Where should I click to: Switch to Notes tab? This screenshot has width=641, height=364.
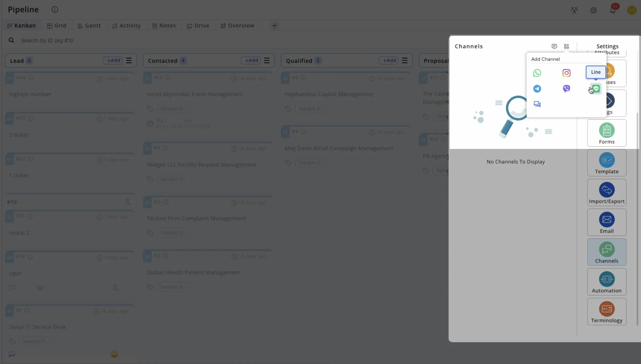(x=164, y=26)
